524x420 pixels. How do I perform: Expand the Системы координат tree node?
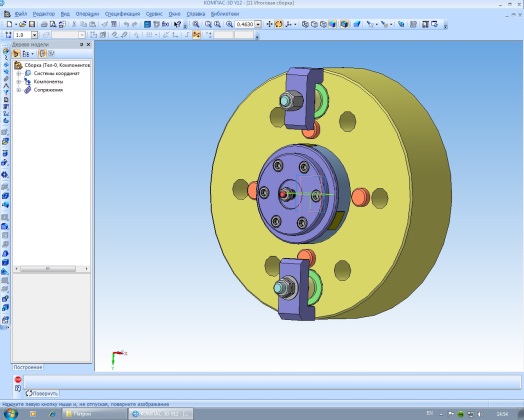[x=19, y=73]
